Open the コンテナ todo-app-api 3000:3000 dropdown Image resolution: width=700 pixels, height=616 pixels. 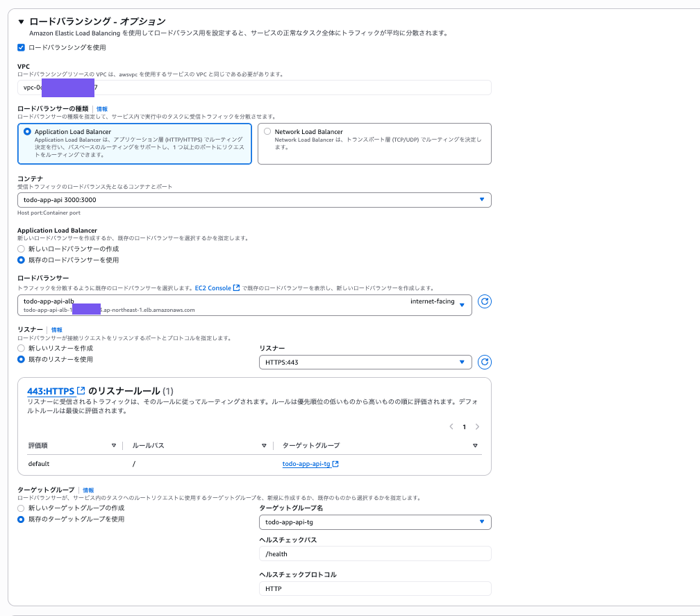pyautogui.click(x=254, y=200)
